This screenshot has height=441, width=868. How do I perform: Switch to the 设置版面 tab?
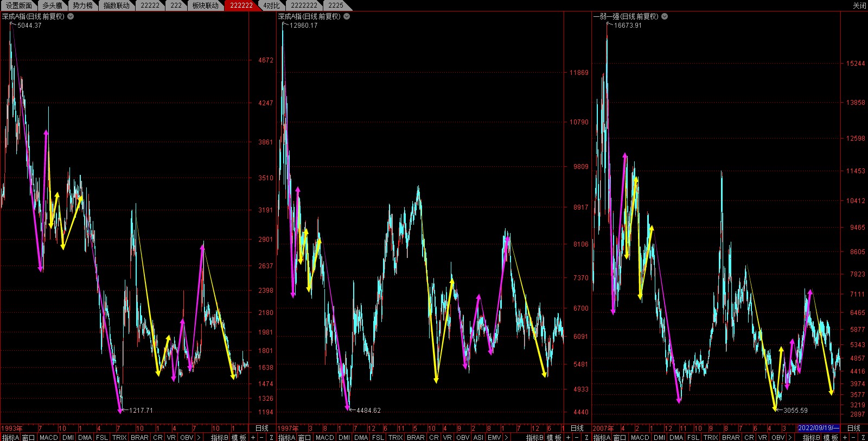[19, 5]
